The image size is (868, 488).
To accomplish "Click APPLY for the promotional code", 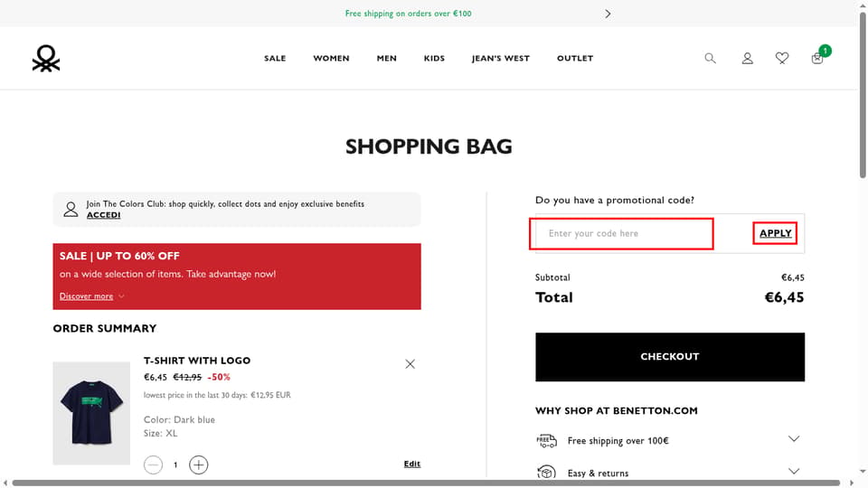I will tap(775, 233).
